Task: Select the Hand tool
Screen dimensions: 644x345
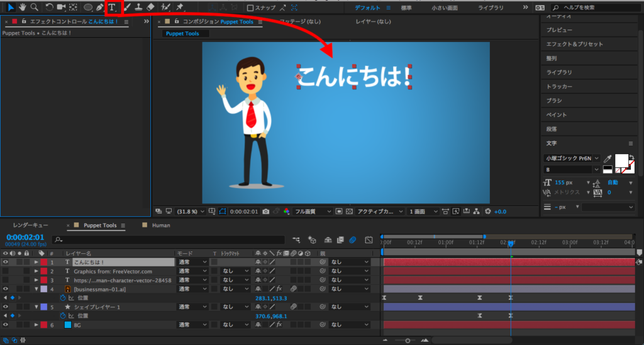Action: click(23, 8)
